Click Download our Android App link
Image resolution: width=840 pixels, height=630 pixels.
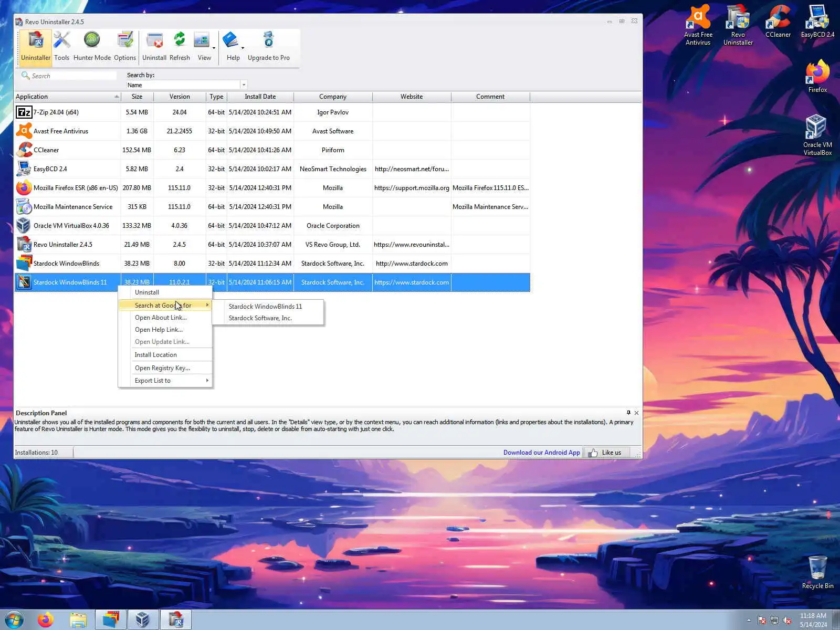pyautogui.click(x=542, y=453)
